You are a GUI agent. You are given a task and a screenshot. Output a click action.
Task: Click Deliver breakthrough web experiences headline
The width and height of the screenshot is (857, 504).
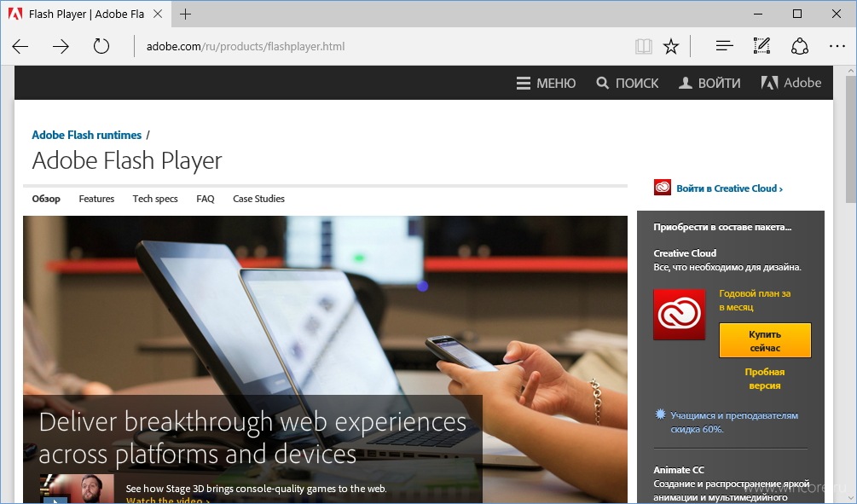(252, 438)
